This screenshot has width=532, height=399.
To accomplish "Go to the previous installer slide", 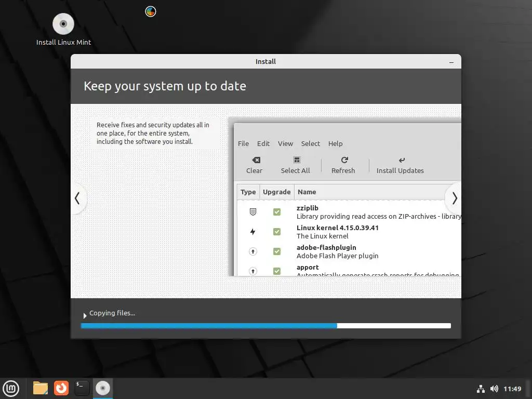I will 78,198.
